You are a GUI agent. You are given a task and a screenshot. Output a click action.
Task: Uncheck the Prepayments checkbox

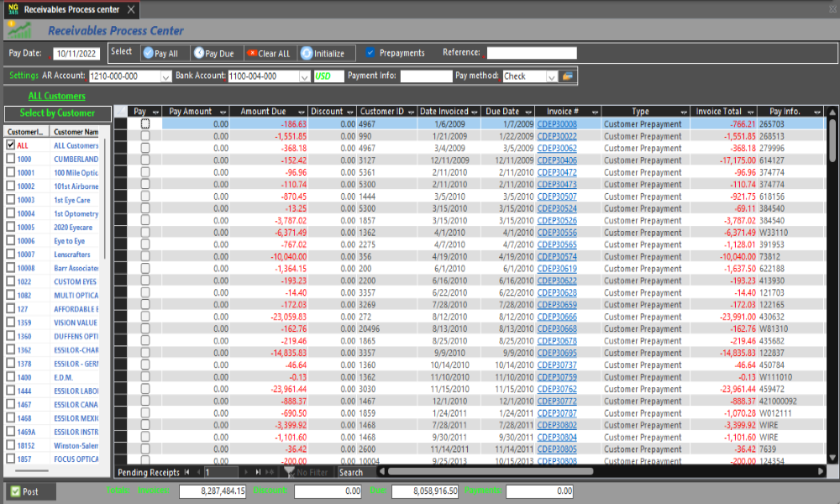(370, 53)
